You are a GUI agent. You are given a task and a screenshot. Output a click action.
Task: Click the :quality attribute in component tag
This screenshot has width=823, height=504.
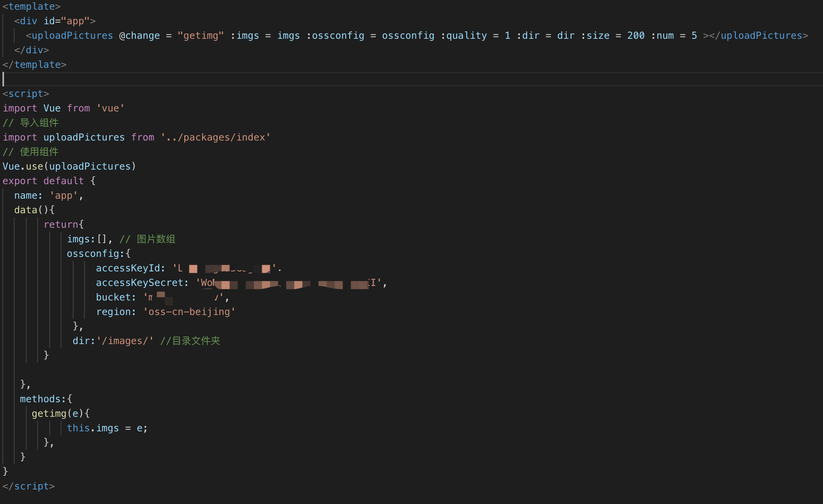click(464, 36)
